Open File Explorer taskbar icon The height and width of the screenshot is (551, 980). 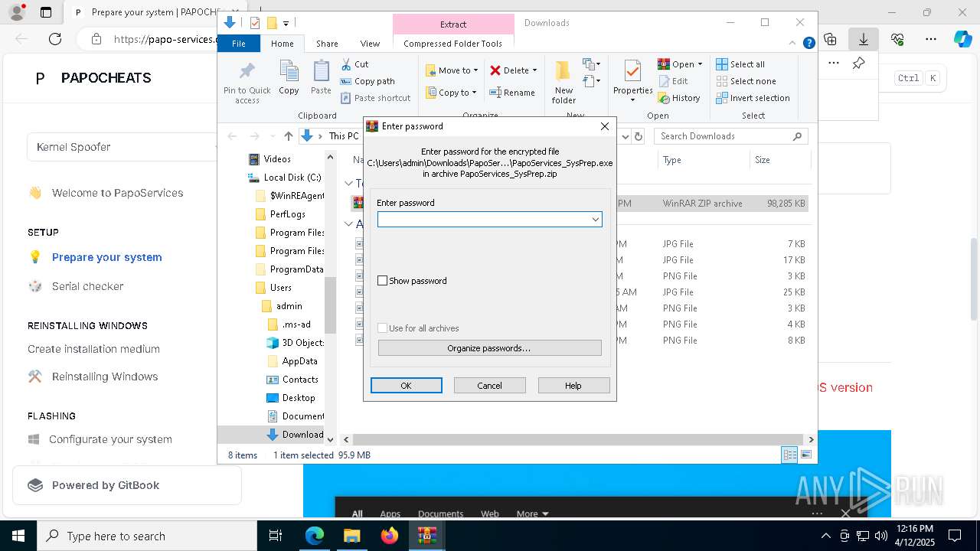pyautogui.click(x=351, y=536)
